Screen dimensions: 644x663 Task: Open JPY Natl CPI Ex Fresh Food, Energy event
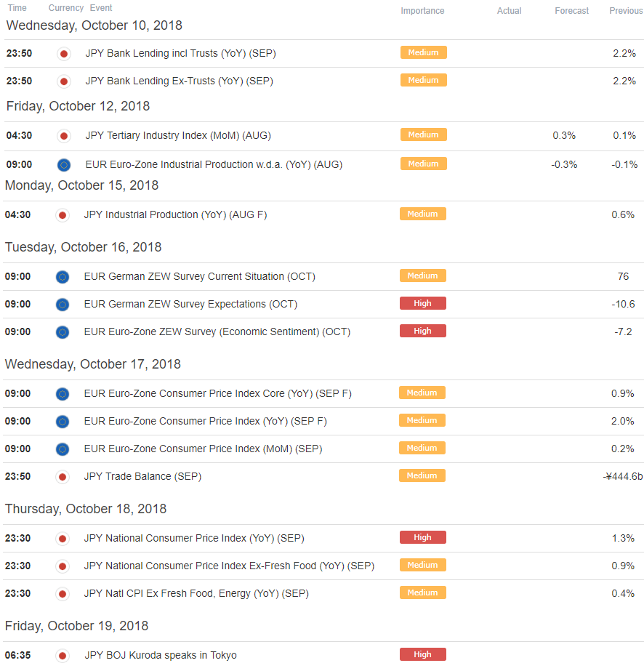(x=196, y=593)
